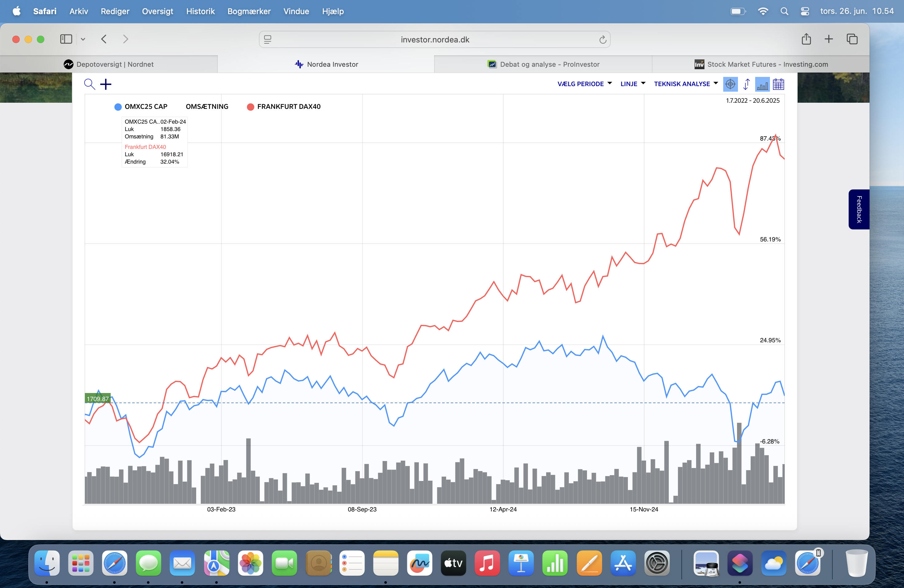904x588 pixels.
Task: Open Photos from the Dock
Action: point(250,563)
